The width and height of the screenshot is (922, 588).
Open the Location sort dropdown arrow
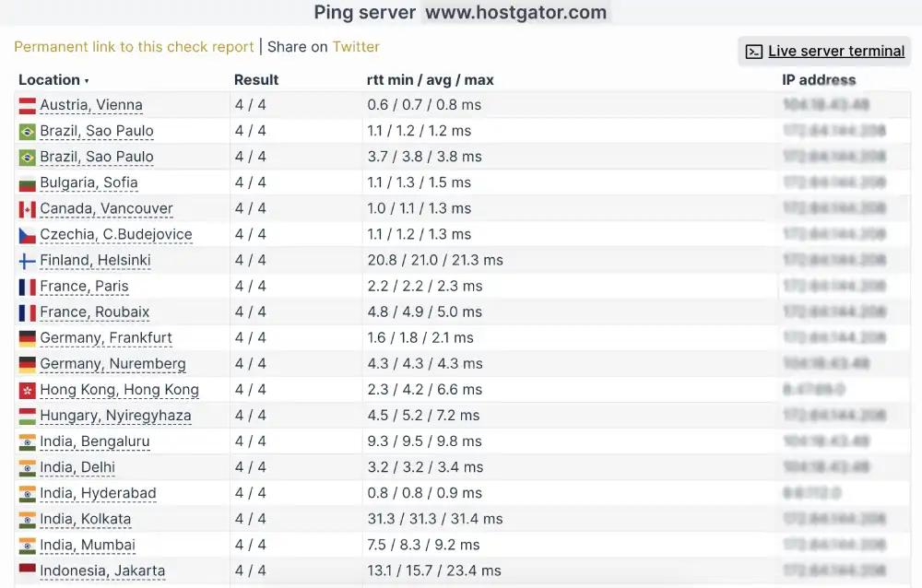point(86,80)
